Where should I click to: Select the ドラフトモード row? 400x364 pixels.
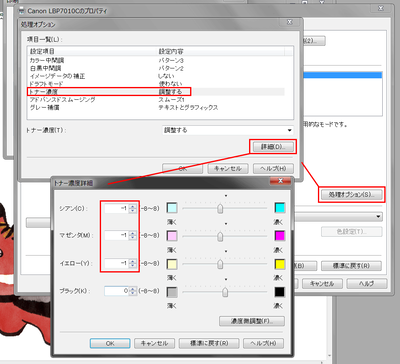click(157, 84)
